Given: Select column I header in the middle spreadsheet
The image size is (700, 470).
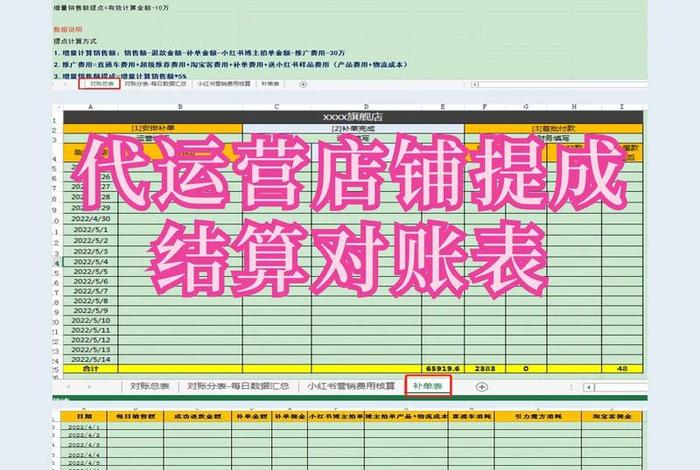Looking at the screenshot, I should pyautogui.click(x=622, y=107).
